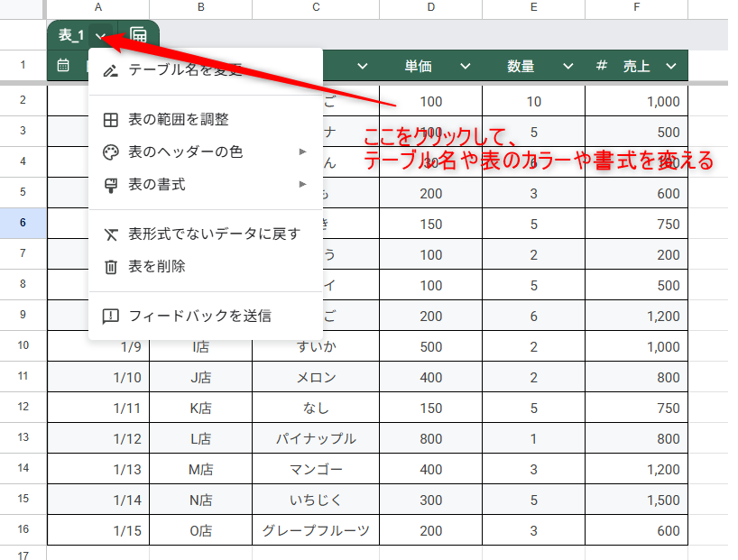The width and height of the screenshot is (738, 560).
Task: Open the 数量 column dropdown
Action: pyautogui.click(x=567, y=67)
